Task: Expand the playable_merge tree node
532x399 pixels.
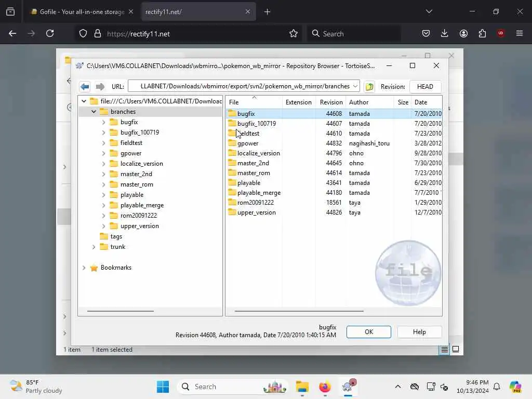Action: [103, 205]
